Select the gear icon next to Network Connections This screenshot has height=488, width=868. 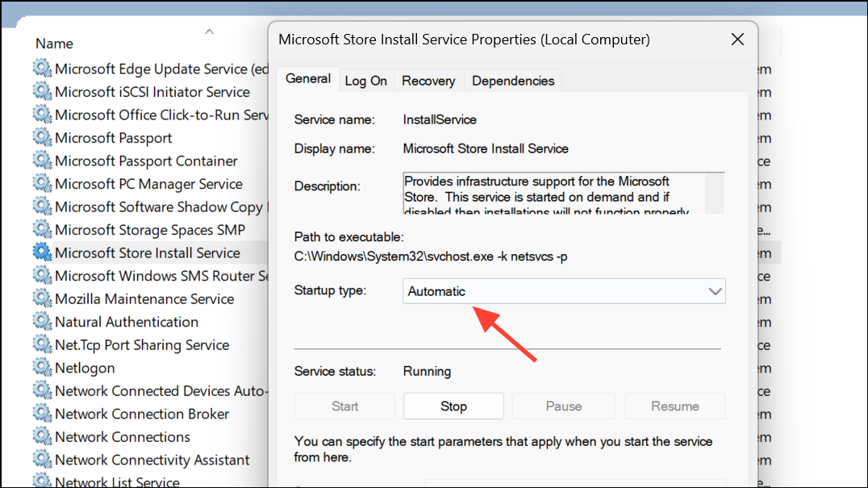pyautogui.click(x=42, y=436)
